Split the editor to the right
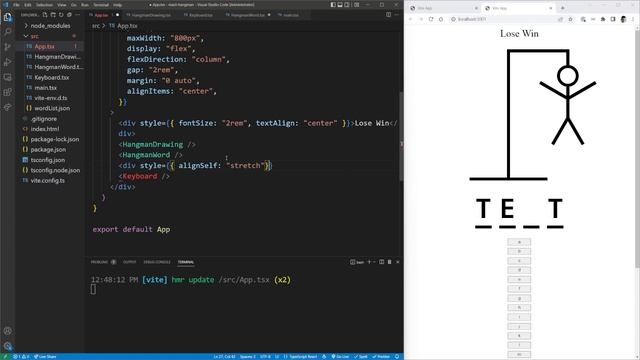Screen dimensions: 640x360 click(x=389, y=15)
